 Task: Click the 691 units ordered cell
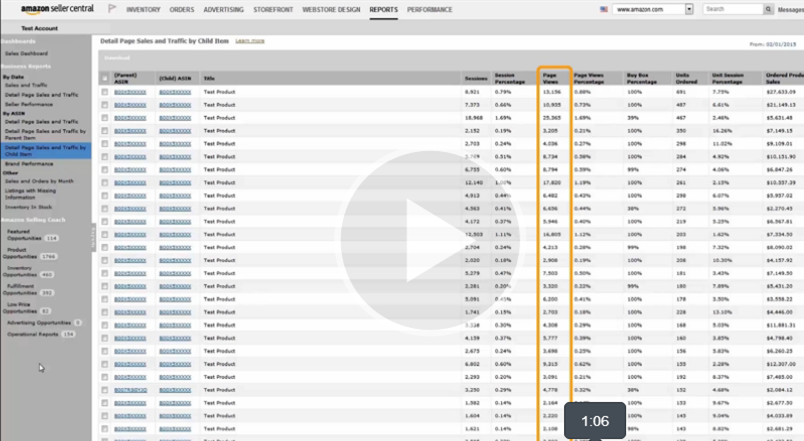680,92
